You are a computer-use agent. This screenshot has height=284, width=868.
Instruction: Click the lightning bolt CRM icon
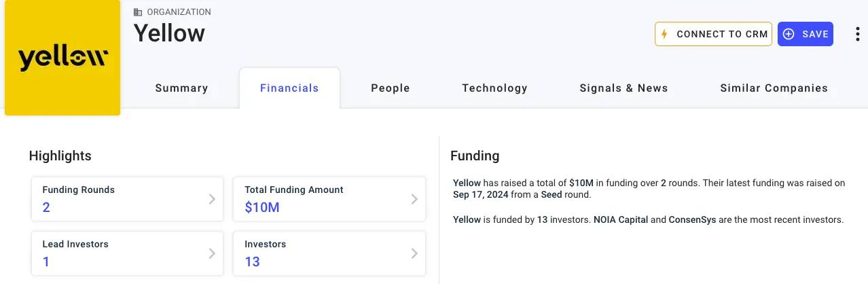[x=665, y=34]
